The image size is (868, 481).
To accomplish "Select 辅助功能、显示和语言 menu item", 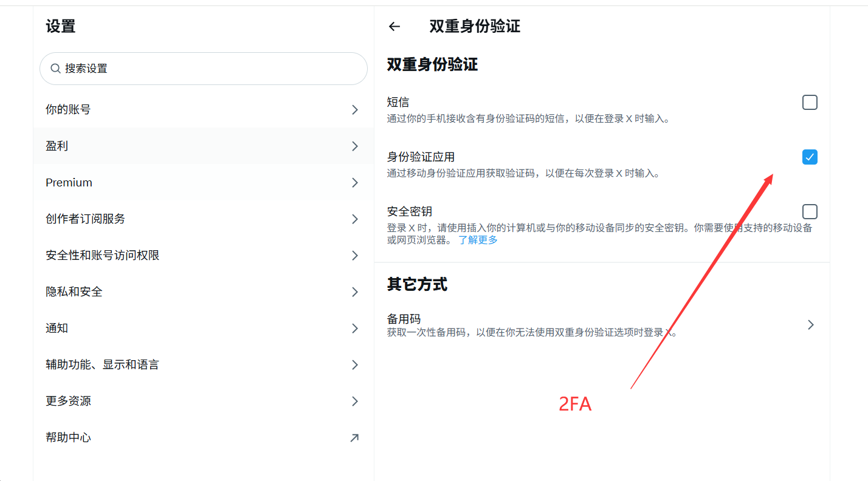I will [x=204, y=365].
